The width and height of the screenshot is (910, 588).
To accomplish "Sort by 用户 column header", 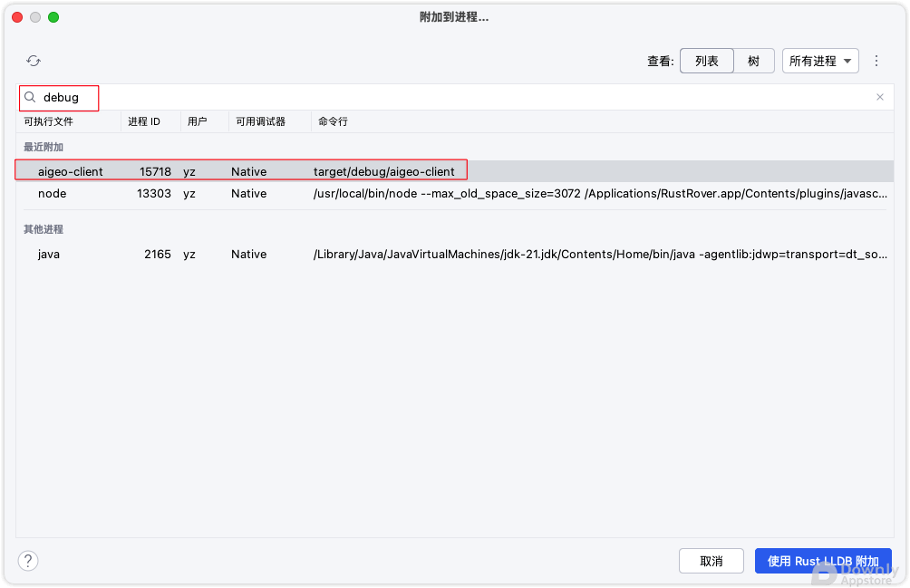I will (197, 121).
